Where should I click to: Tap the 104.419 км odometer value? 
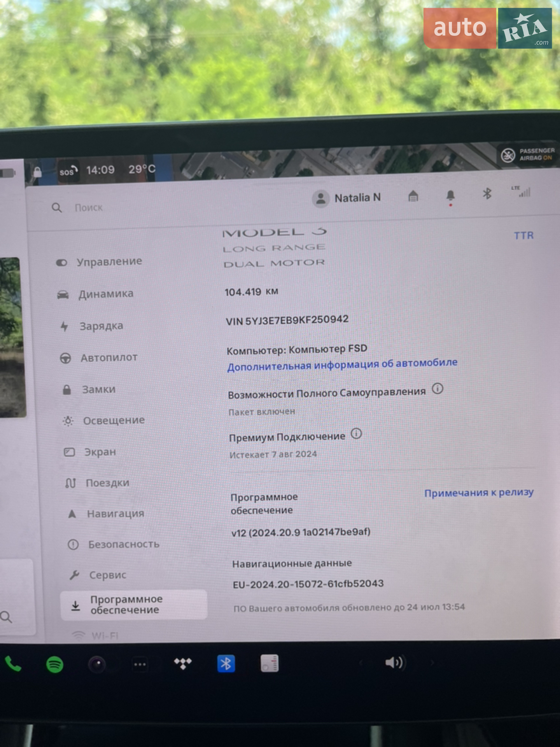251,292
